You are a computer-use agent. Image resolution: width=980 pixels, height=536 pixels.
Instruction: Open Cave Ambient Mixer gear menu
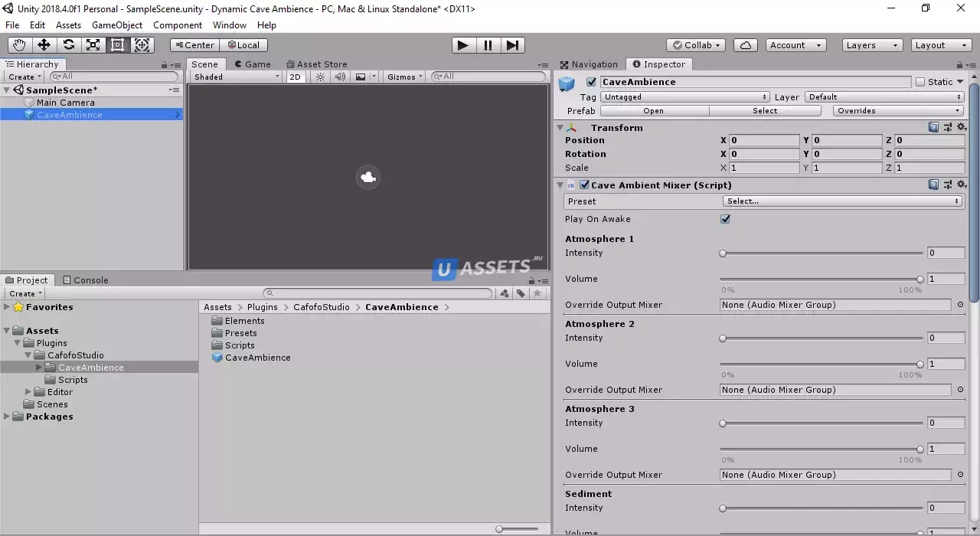[x=962, y=185]
